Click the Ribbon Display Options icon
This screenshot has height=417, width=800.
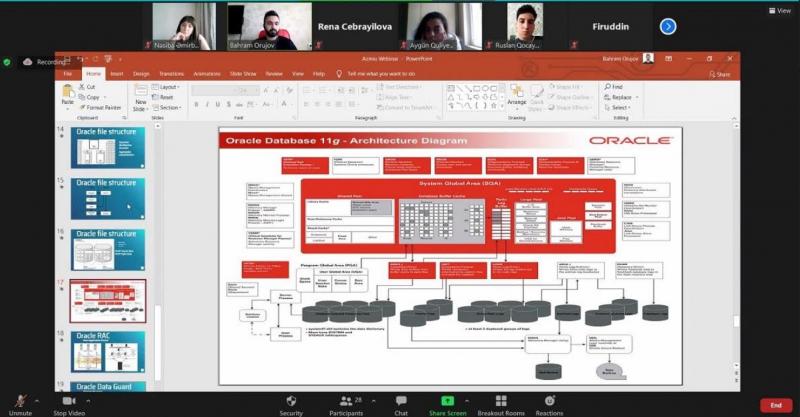click(668, 59)
